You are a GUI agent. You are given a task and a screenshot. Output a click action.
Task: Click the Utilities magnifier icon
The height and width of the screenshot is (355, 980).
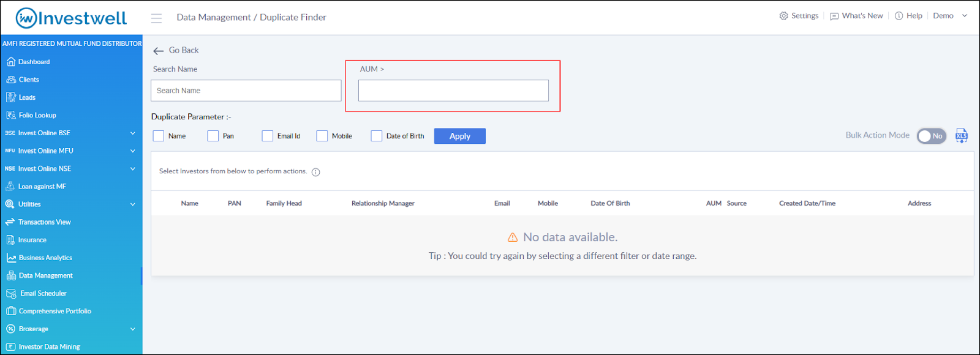tap(10, 204)
